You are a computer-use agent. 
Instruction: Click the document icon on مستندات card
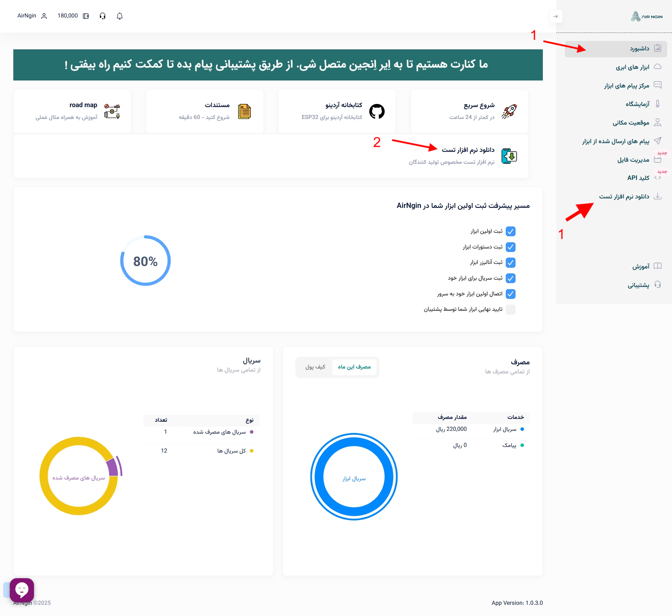(245, 111)
